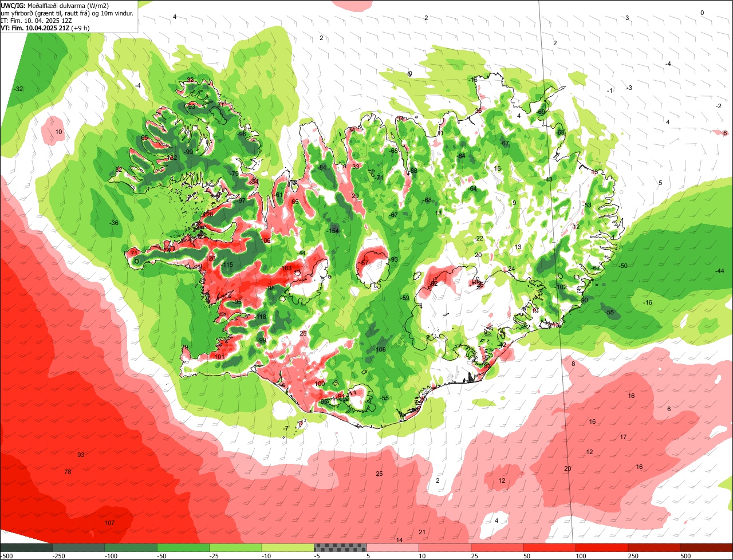Click the 8 value in the southeast ocean
Screen dimensions: 733x560
pos(573,364)
